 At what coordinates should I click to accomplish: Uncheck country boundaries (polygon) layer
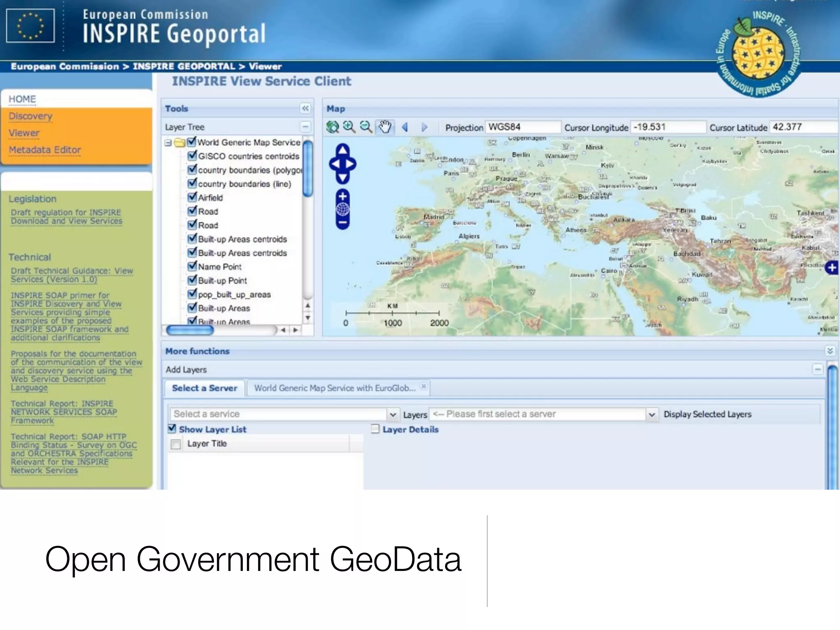(x=192, y=169)
